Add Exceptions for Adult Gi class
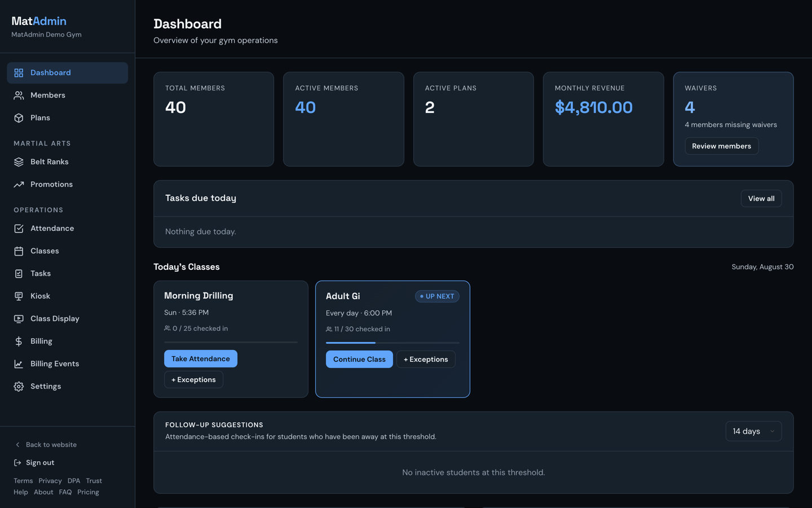The image size is (812, 508). tap(426, 360)
